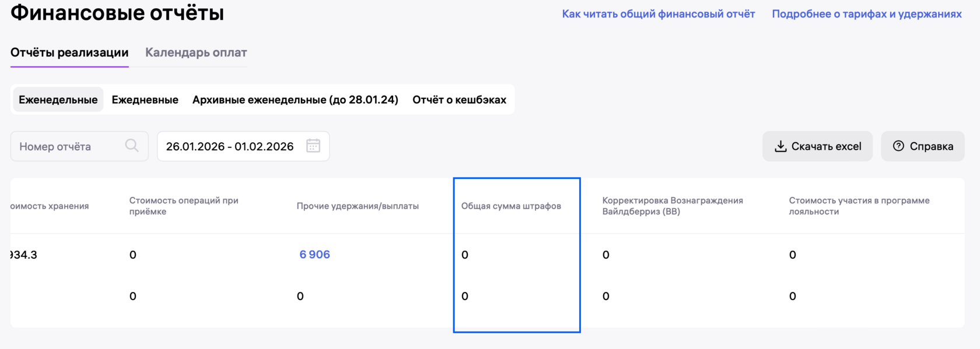Screen dimensions: 980x349
Task: Open the 6 906 deductions value link
Action: (x=314, y=255)
